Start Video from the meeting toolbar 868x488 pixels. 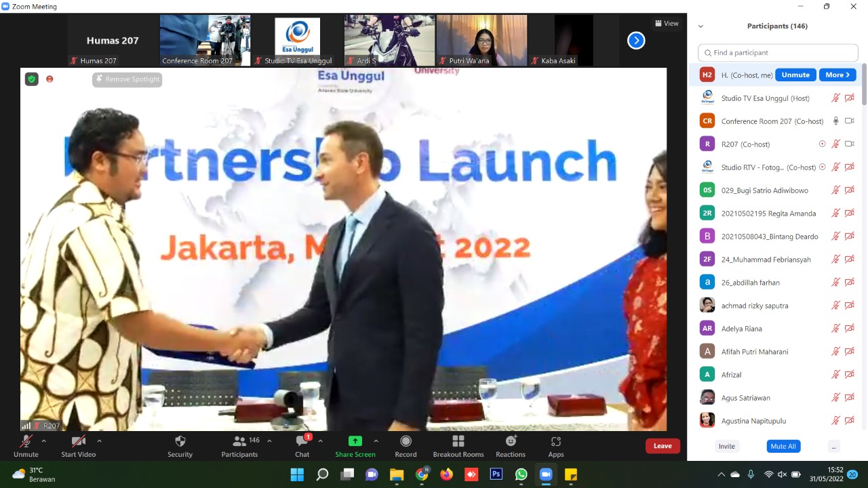[79, 446]
